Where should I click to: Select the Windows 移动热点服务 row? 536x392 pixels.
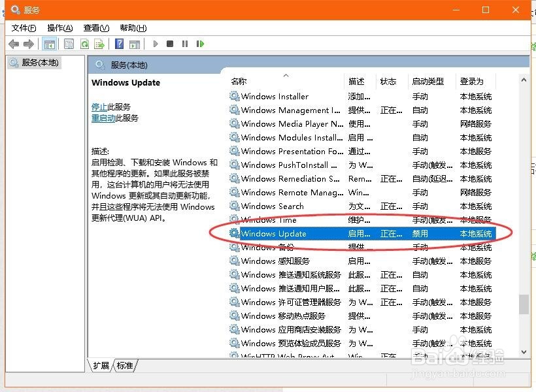coord(361,316)
